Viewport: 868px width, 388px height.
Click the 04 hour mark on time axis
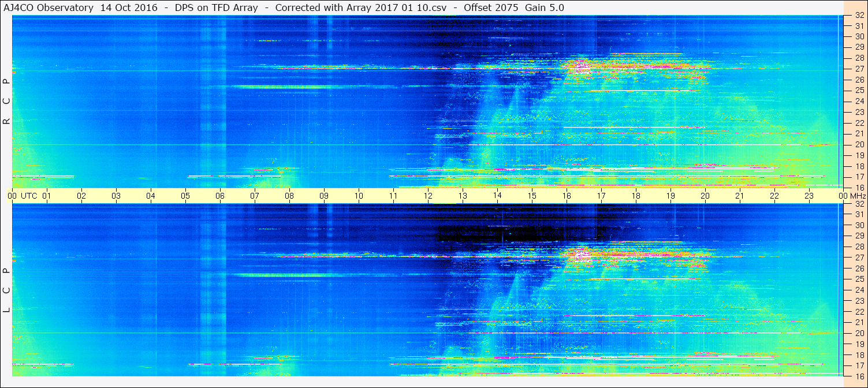[x=151, y=196]
